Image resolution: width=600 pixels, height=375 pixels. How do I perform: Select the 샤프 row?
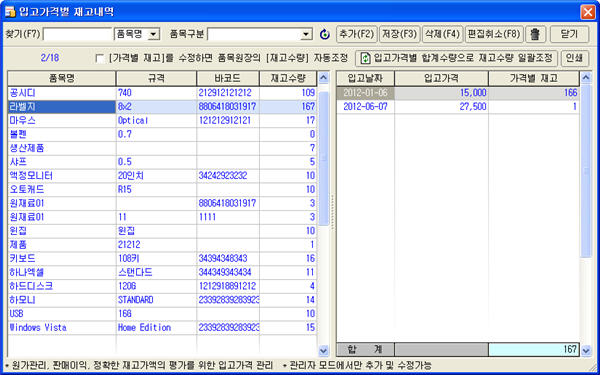pos(162,162)
